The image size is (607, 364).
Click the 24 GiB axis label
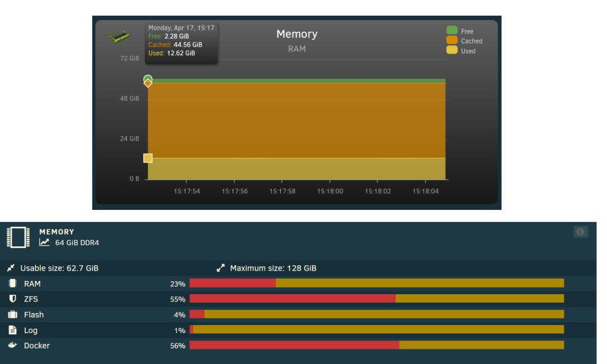[130, 138]
